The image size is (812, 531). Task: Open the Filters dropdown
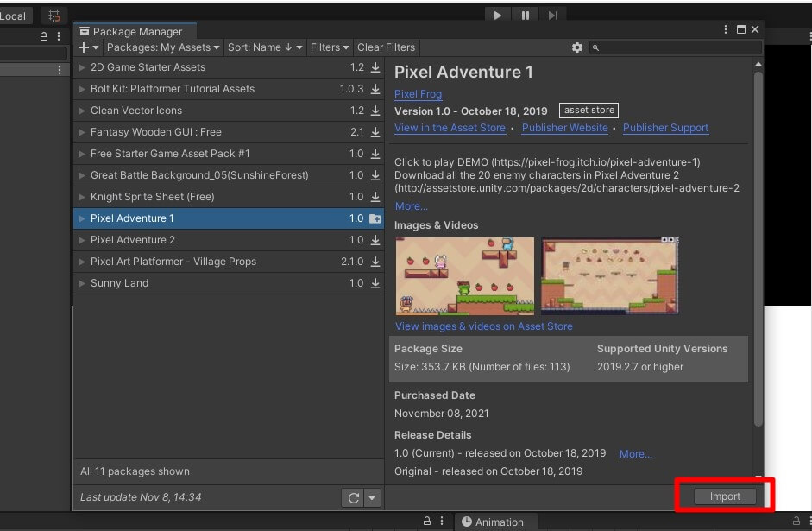(x=330, y=47)
